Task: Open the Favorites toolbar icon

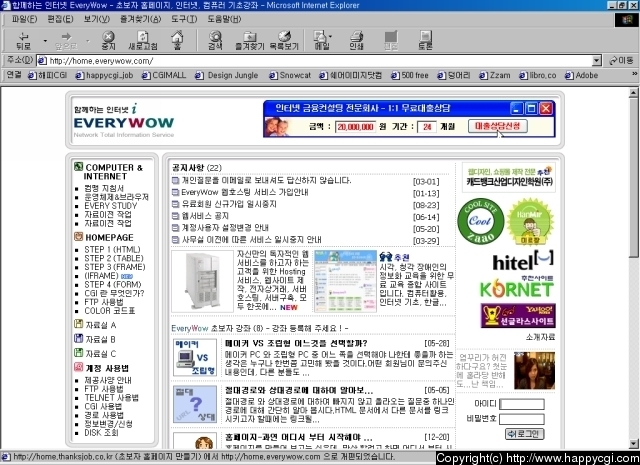Action: pyautogui.click(x=250, y=40)
